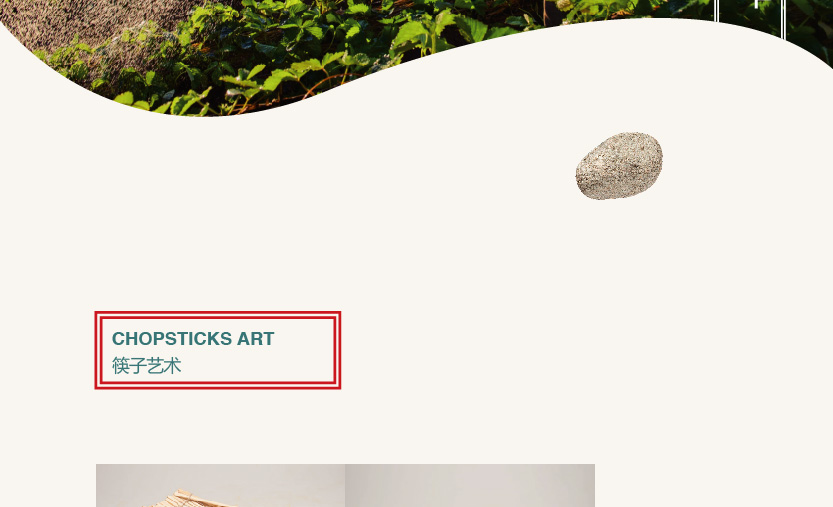Click the right pair of white vertical lines
The height and width of the screenshot is (507, 833).
[x=783, y=19]
